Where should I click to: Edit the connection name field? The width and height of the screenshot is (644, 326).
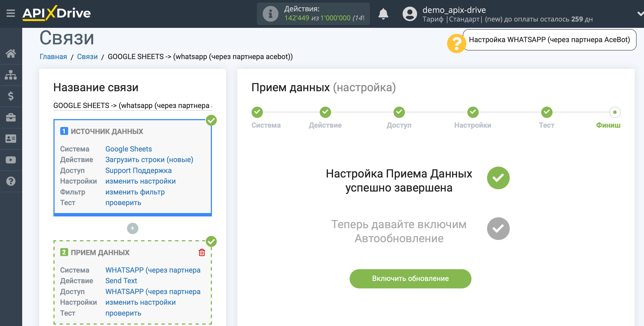click(133, 105)
